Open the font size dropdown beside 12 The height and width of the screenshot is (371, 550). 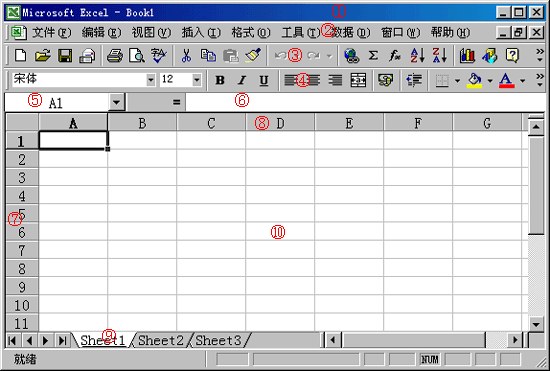click(x=197, y=80)
